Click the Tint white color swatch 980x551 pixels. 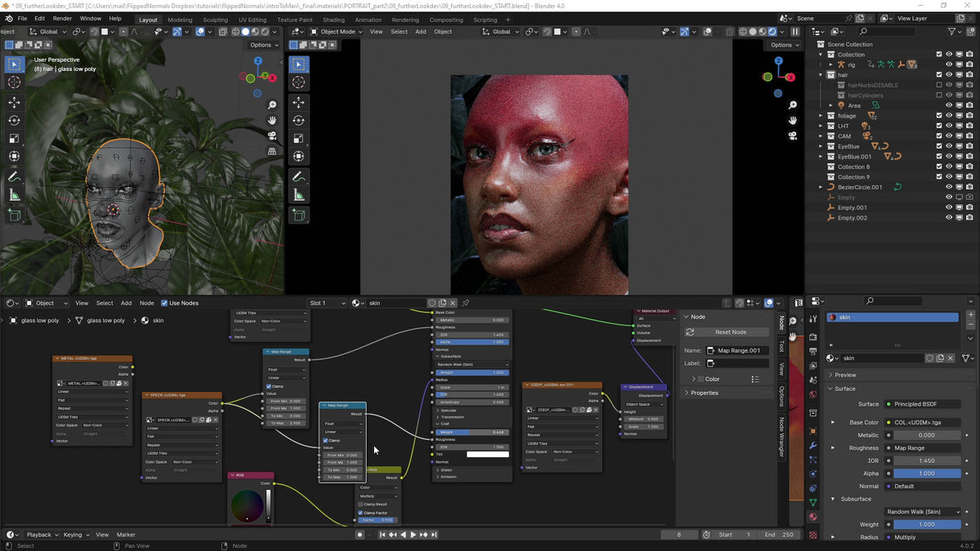click(488, 454)
